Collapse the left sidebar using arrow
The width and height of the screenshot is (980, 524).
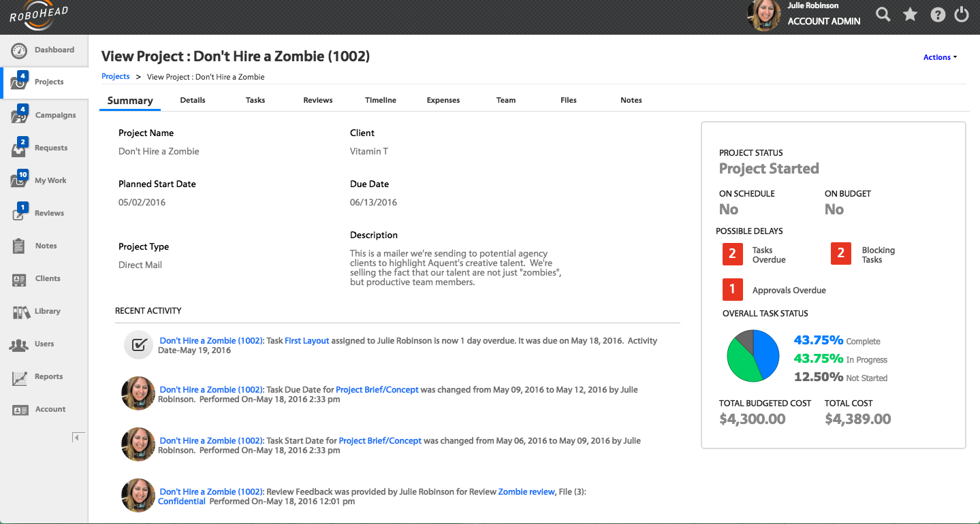click(78, 438)
